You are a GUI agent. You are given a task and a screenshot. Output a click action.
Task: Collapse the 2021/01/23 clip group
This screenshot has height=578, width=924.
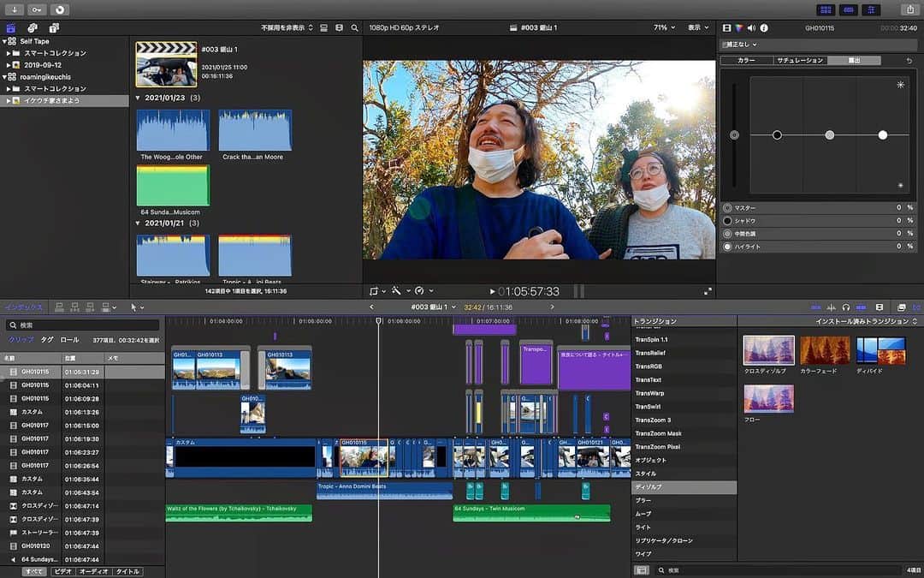tap(138, 98)
